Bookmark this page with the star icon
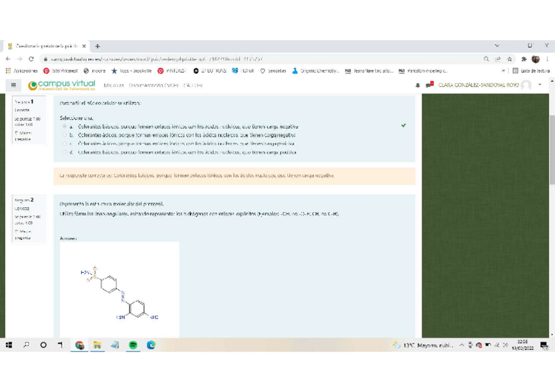 [509, 59]
